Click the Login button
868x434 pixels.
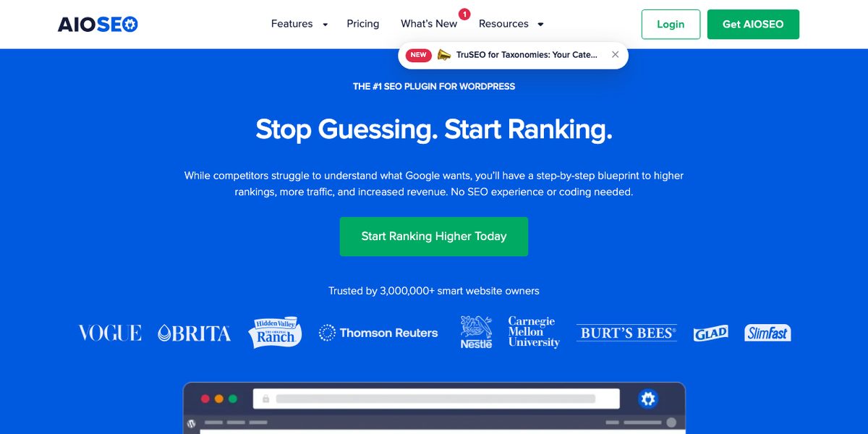(671, 24)
